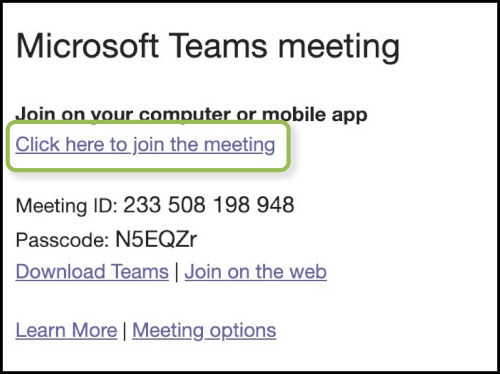Click the passcode value N5EQZr

point(156,239)
